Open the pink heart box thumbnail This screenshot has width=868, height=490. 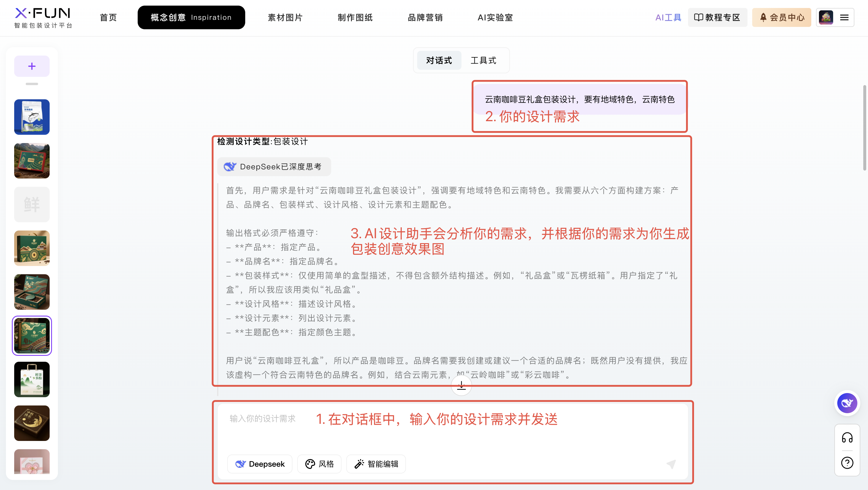[x=32, y=462]
